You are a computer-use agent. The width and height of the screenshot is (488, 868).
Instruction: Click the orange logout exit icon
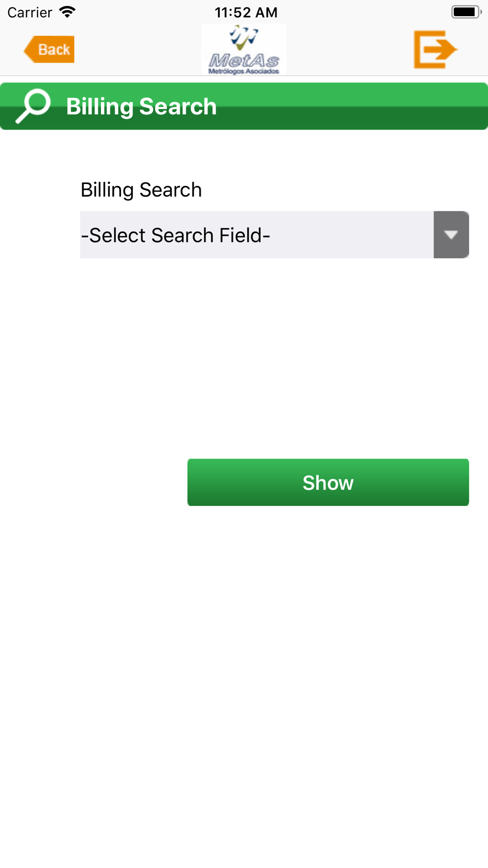tap(435, 49)
